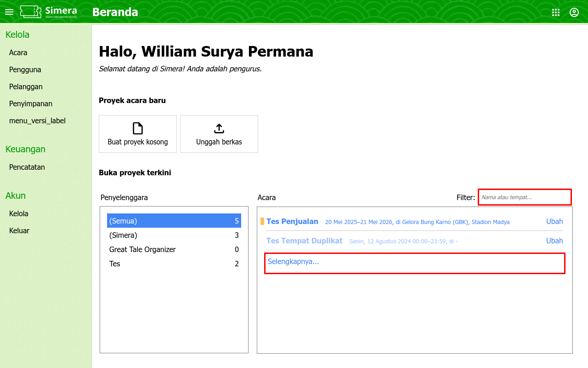Click the blank document icon
Viewport: 588px width, 368px height.
point(138,128)
